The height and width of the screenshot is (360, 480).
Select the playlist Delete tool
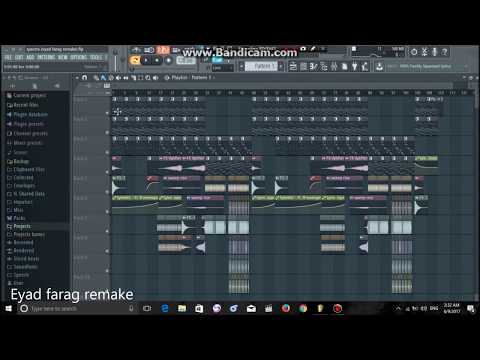111,78
